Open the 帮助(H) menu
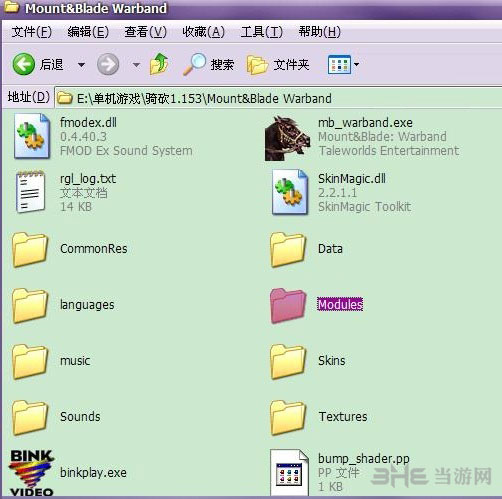Screen dimensions: 502x499 [320, 32]
